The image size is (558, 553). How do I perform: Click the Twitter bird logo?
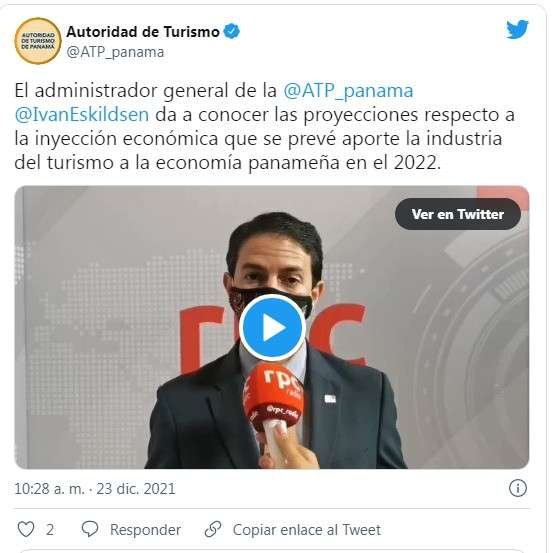(517, 30)
